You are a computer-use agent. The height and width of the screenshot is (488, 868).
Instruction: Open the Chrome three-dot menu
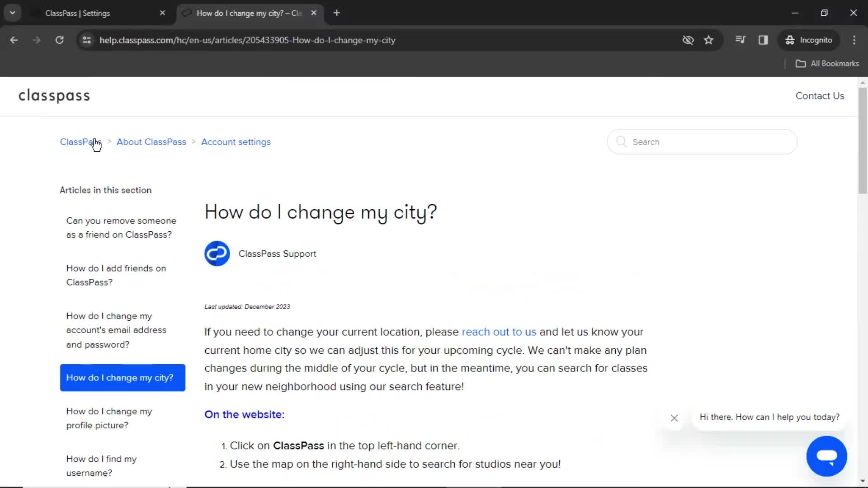854,40
